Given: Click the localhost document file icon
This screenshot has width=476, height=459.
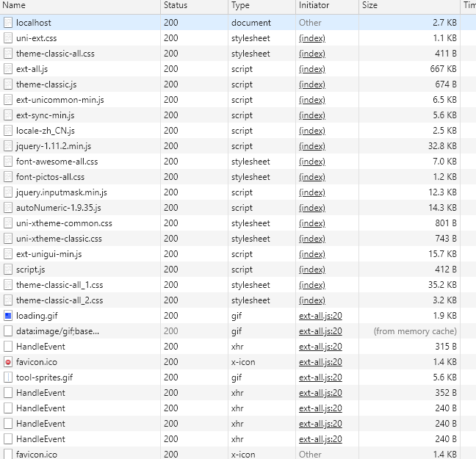Looking at the screenshot, I should pyautogui.click(x=8, y=23).
